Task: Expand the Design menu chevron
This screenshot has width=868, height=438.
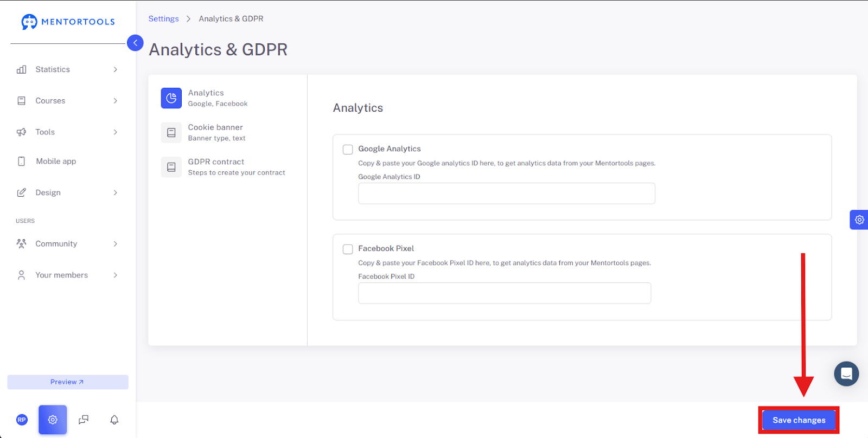Action: pos(116,192)
